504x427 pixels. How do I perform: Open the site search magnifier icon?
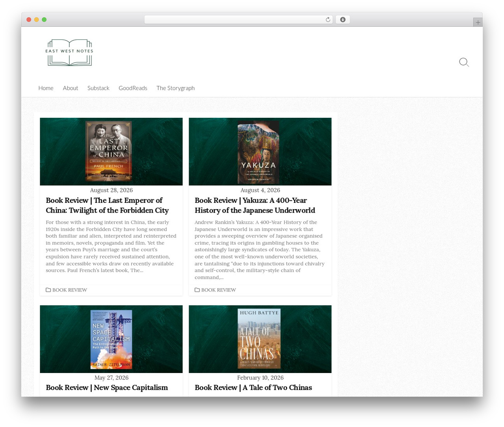click(464, 62)
